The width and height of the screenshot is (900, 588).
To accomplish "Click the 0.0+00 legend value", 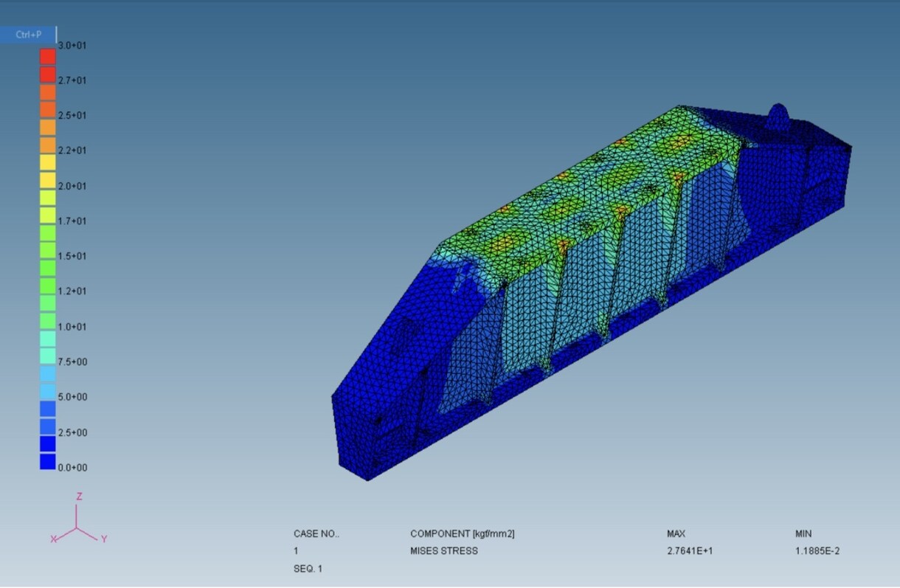I will point(73,468).
